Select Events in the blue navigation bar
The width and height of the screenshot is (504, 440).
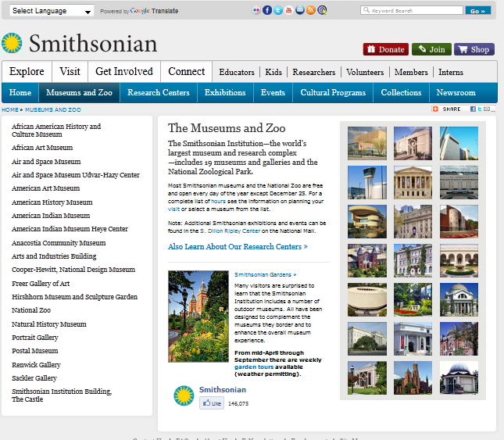pyautogui.click(x=273, y=92)
